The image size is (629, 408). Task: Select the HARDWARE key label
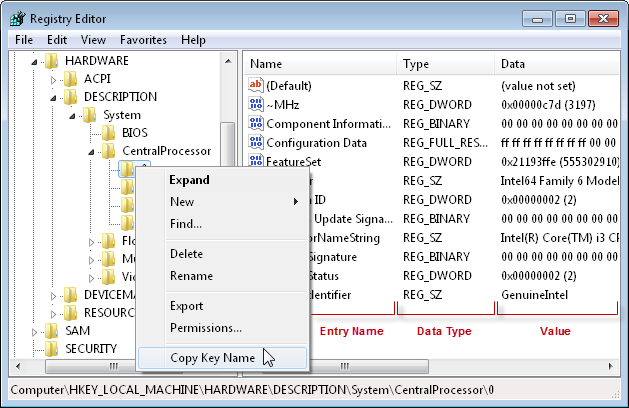pyautogui.click(x=97, y=61)
